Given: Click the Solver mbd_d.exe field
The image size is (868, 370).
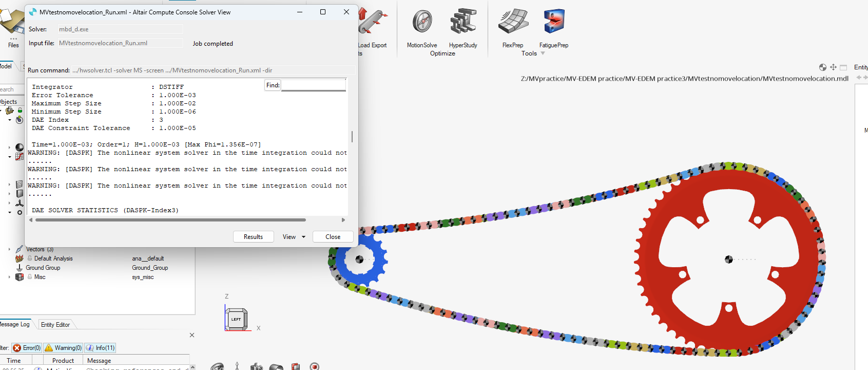Looking at the screenshot, I should tap(120, 29).
